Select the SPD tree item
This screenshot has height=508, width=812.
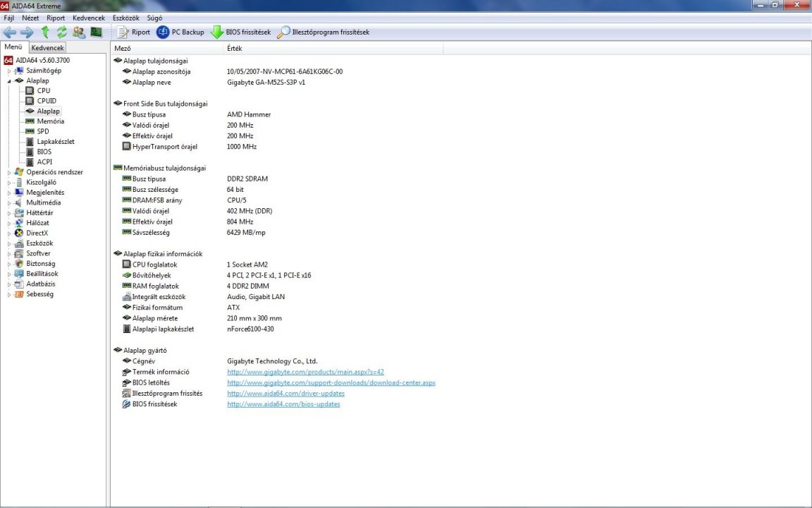(x=43, y=132)
